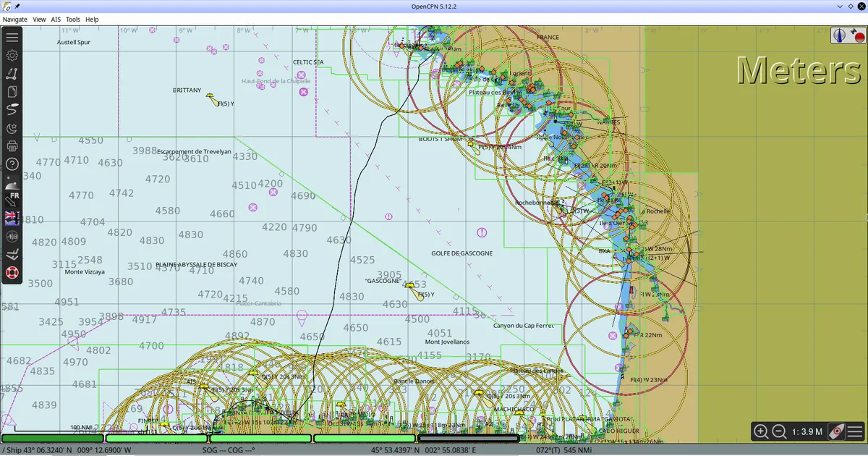Image resolution: width=868 pixels, height=456 pixels.
Task: Click the 1:3.9 M chart scale readout
Action: coord(807,432)
